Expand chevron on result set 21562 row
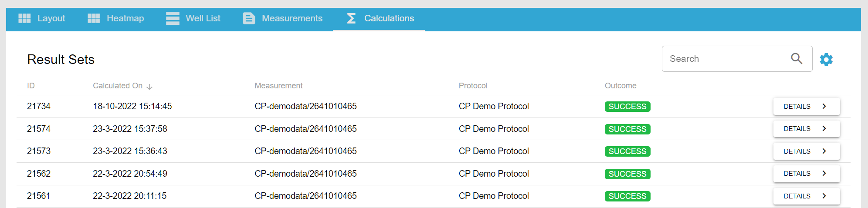Screen dimensions: 868x208 824,173
